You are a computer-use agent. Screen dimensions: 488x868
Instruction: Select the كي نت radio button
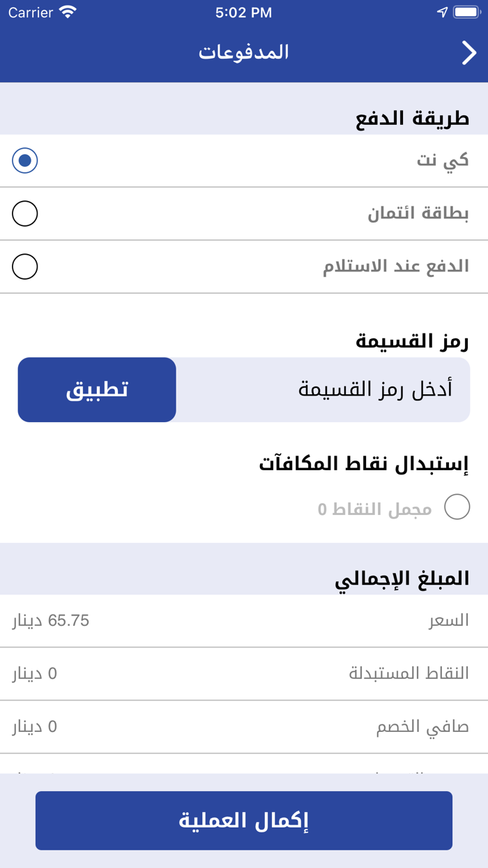click(x=25, y=160)
